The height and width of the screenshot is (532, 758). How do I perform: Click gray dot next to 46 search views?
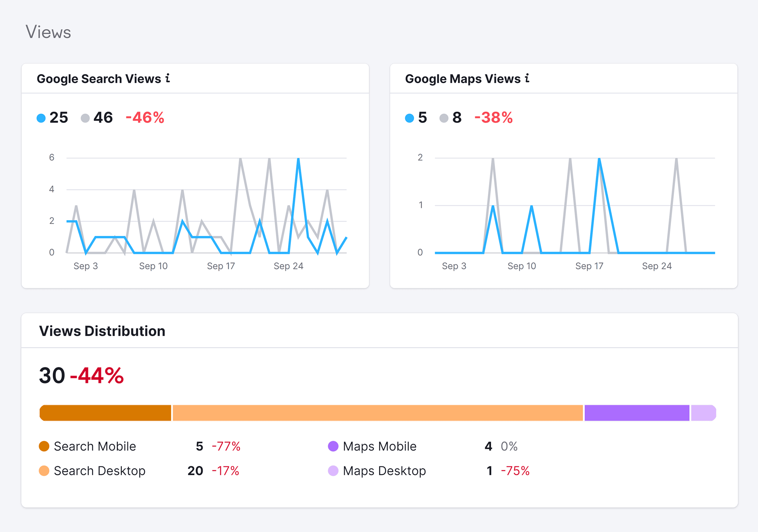pos(85,118)
